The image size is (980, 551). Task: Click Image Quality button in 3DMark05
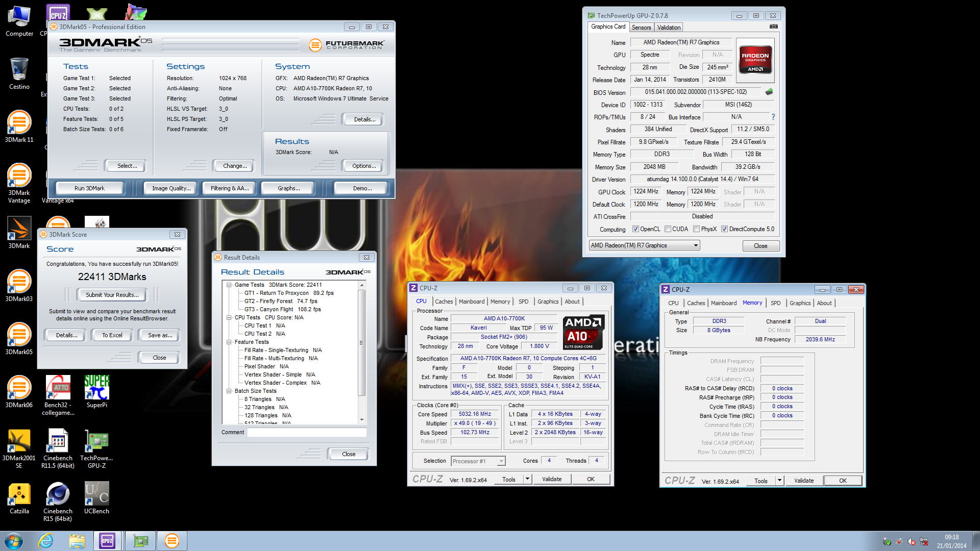[x=171, y=188]
